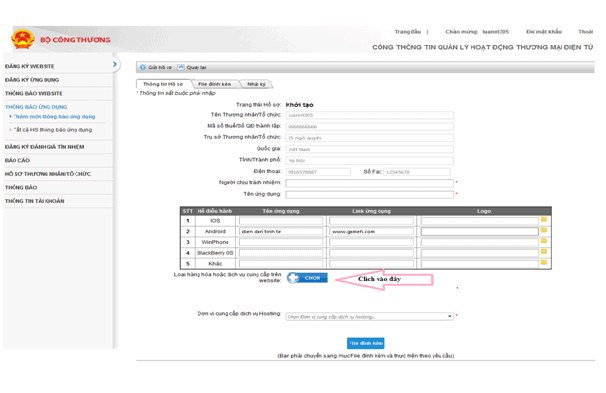Image resolution: width=606 pixels, height=393 pixels.
Task: Click the Số Fax field
Action: pos(417,172)
